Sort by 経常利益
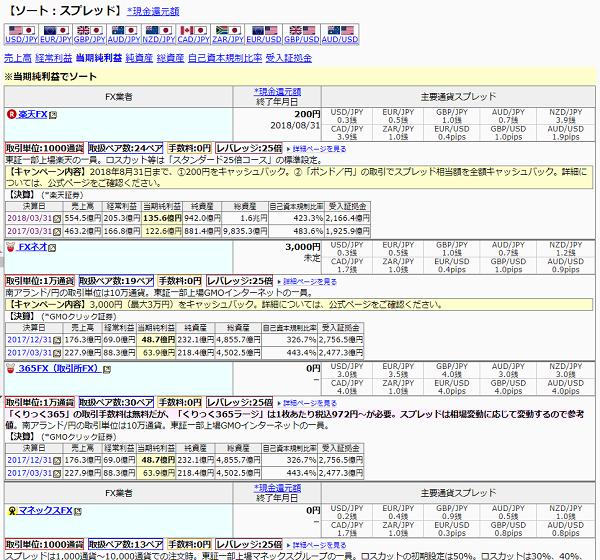The height and width of the screenshot is (560, 600). tap(54, 58)
